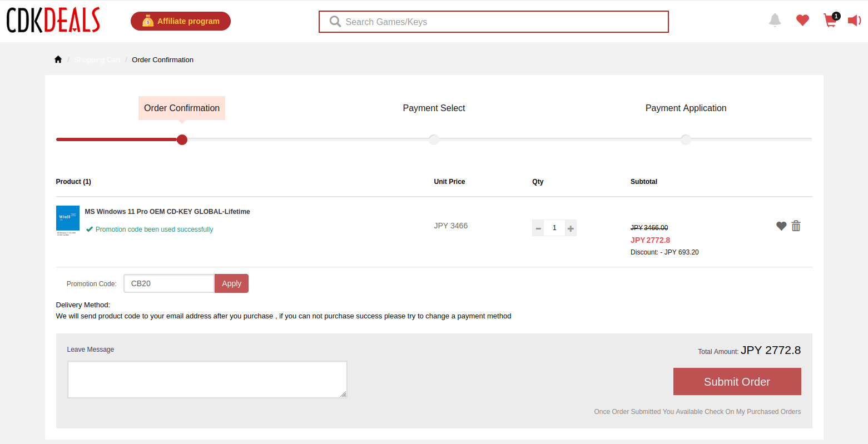The height and width of the screenshot is (444, 868).
Task: Click the quantity value field
Action: pos(554,228)
